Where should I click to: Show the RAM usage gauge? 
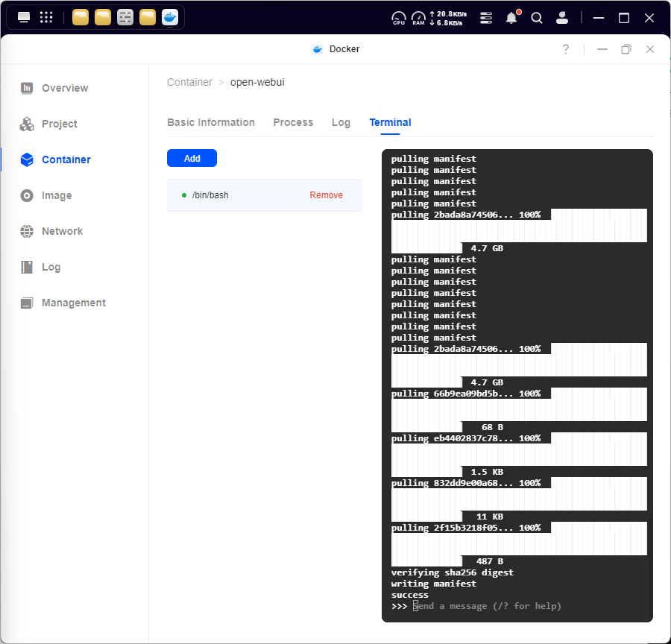pyautogui.click(x=418, y=18)
